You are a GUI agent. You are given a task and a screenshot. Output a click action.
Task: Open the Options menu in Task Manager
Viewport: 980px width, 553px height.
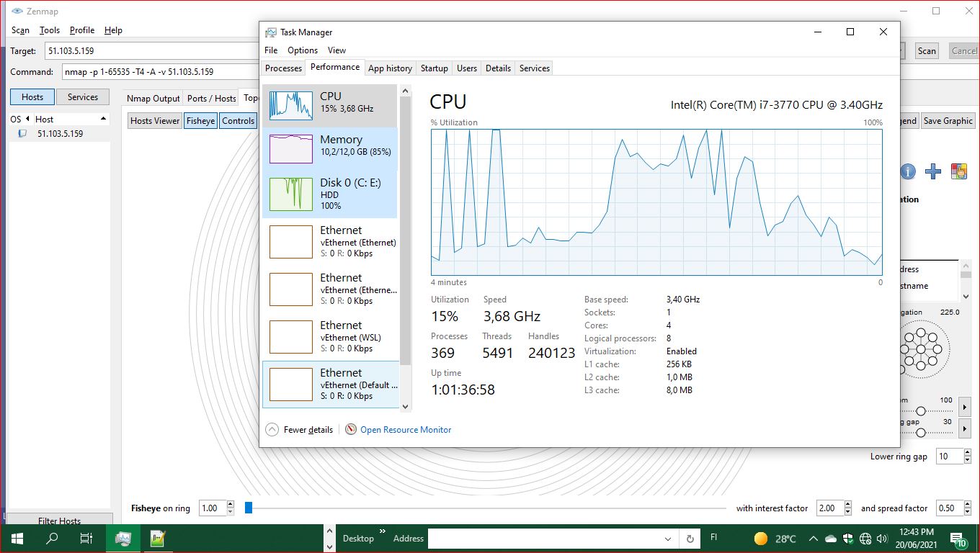(x=302, y=50)
